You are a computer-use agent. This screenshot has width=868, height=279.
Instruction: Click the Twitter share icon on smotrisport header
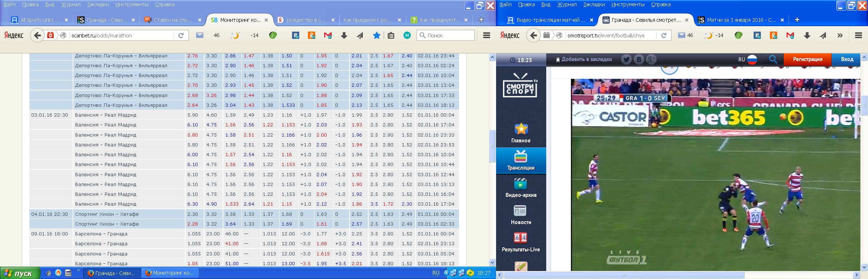(626, 59)
